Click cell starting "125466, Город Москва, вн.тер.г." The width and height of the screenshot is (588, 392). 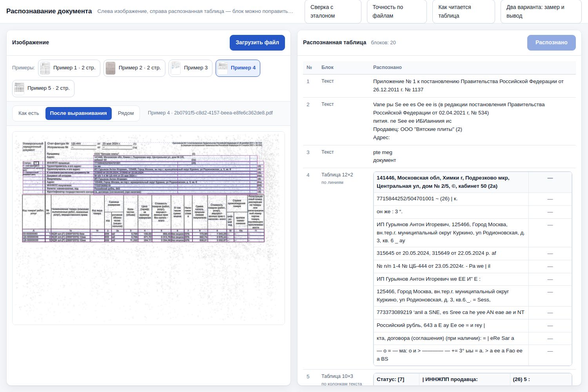click(x=451, y=296)
